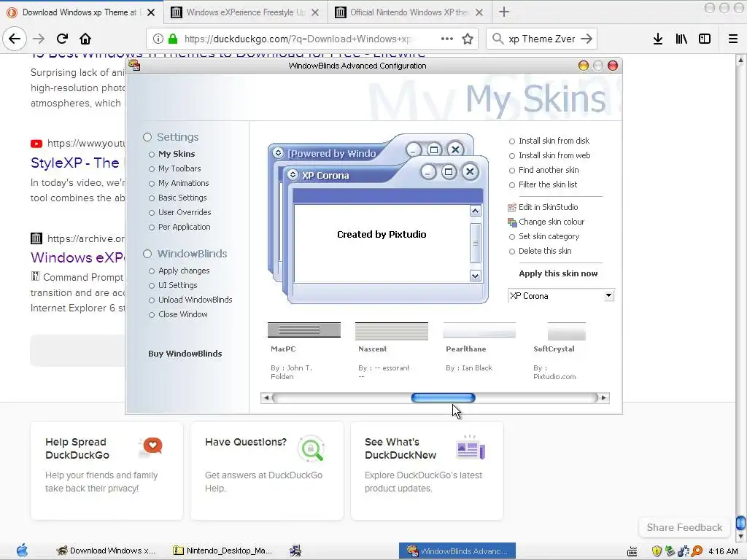Open the browser home page icon
The image size is (747, 560).
[x=85, y=39]
